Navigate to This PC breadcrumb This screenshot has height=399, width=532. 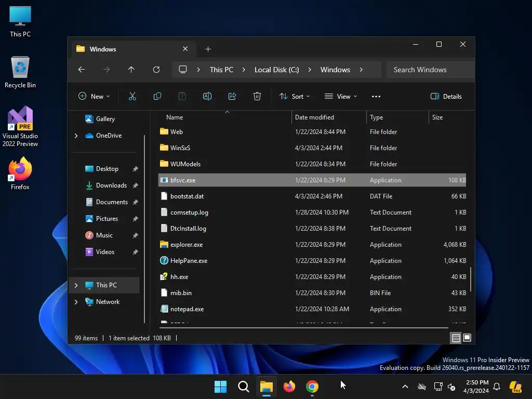pos(221,70)
